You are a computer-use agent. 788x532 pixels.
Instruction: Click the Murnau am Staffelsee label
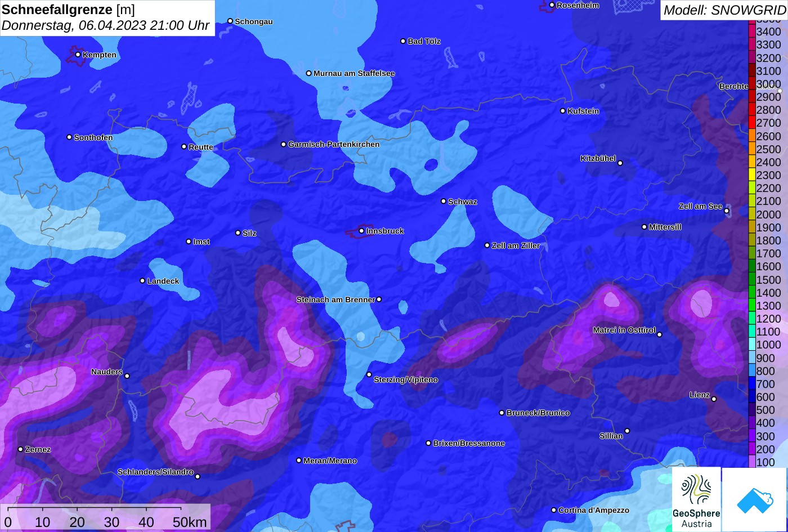(x=354, y=74)
